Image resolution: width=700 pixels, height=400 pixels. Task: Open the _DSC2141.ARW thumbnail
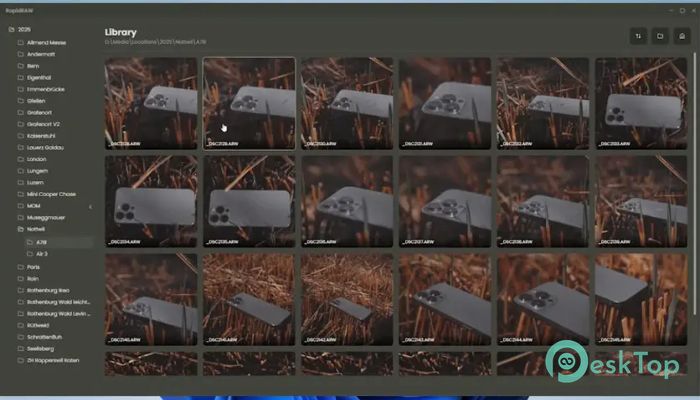click(x=249, y=300)
